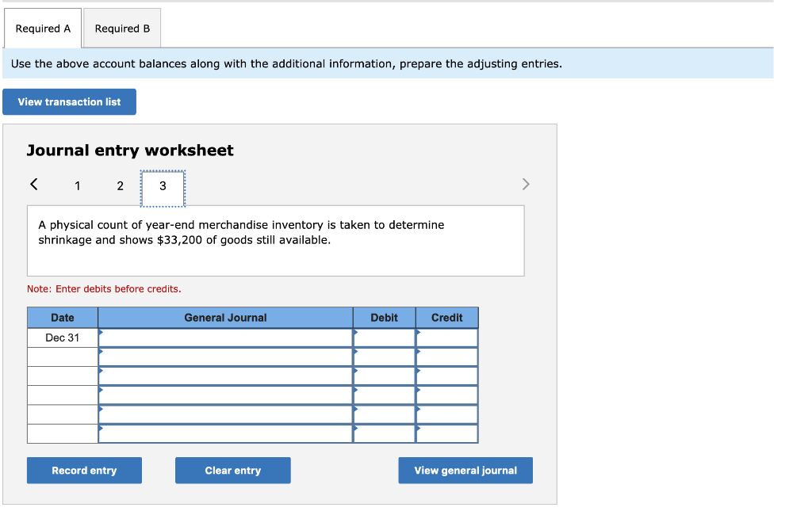Click the next entry right chevron
This screenshot has height=515, width=812.
525,184
